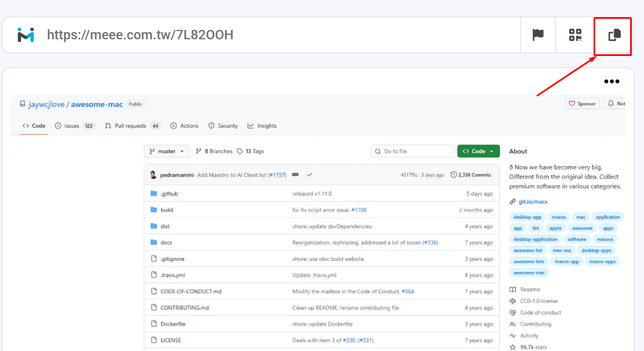Open the 2,336 Commits history link
The image size is (644, 351).
[471, 175]
